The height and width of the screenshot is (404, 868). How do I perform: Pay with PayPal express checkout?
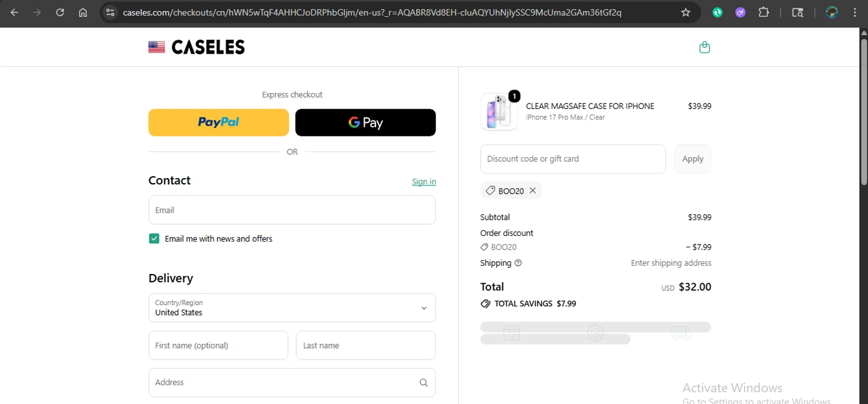click(218, 123)
